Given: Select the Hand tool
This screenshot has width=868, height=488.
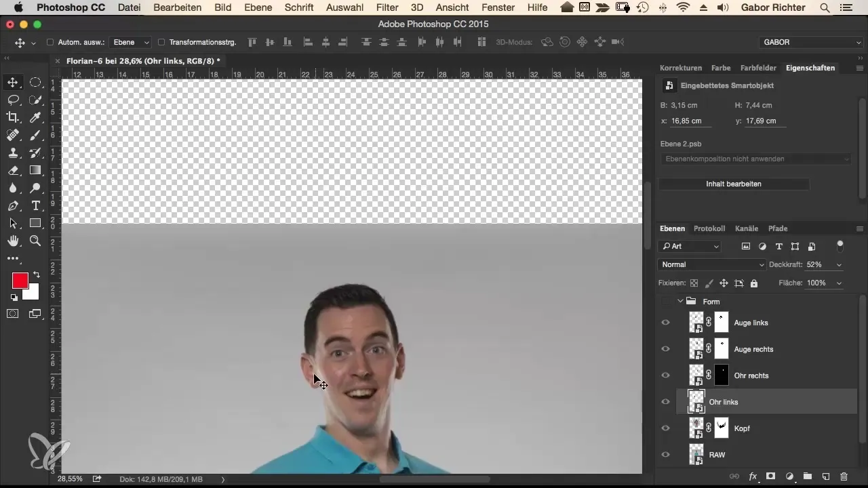Looking at the screenshot, I should point(13,241).
